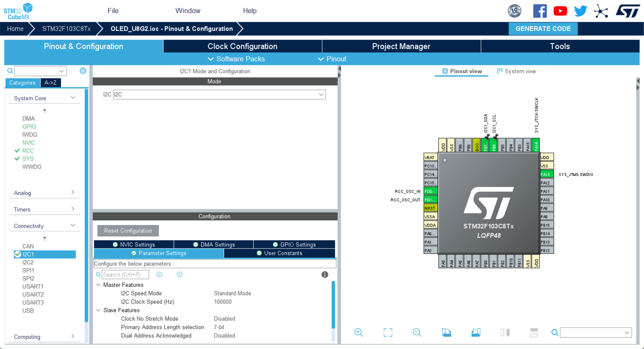The width and height of the screenshot is (644, 349).
Task: Open the Facebook link icon
Action: (540, 11)
